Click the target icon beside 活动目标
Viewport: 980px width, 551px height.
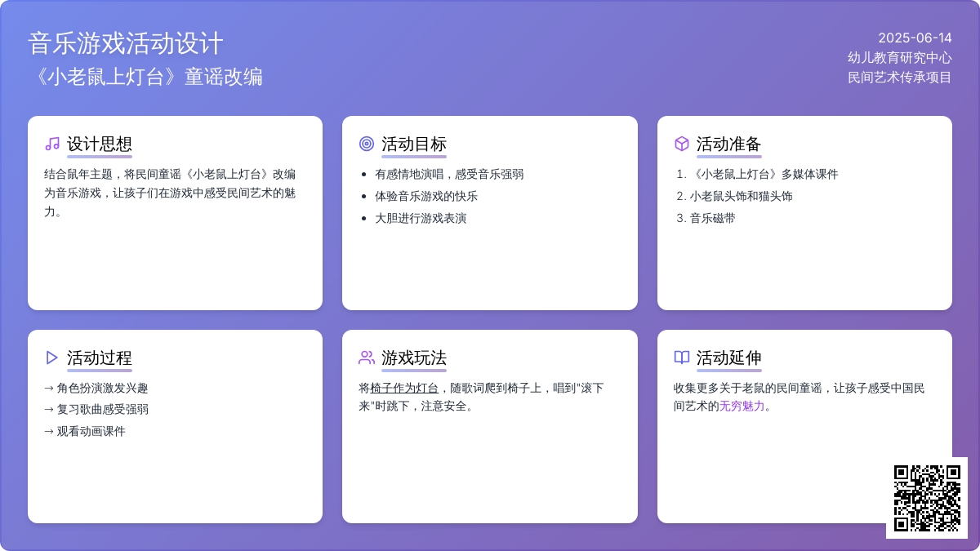367,144
